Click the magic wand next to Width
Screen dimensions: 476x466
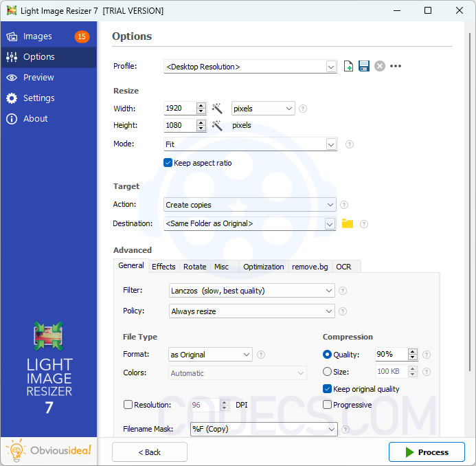click(x=217, y=109)
